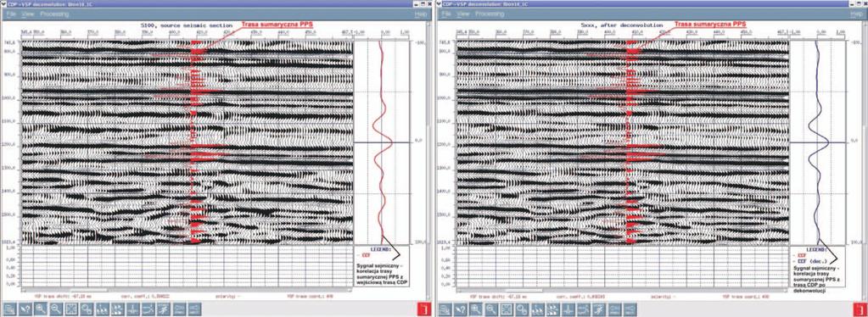Image resolution: width=868 pixels, height=317 pixels.
Task: Click the running-figure icon in the left window toolbar
Action: click(x=164, y=309)
